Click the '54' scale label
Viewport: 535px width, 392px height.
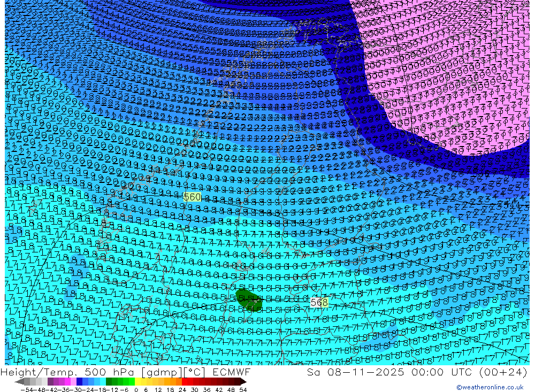coord(243,390)
